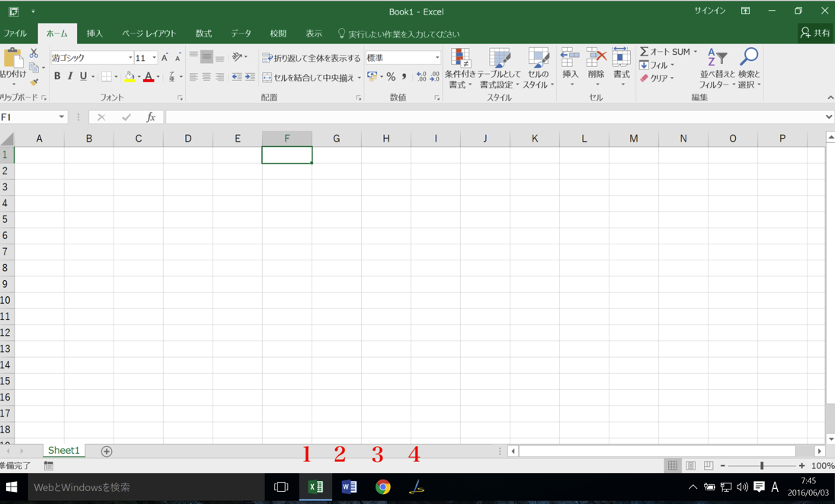Align cell content to top
The image size is (835, 504).
(194, 56)
